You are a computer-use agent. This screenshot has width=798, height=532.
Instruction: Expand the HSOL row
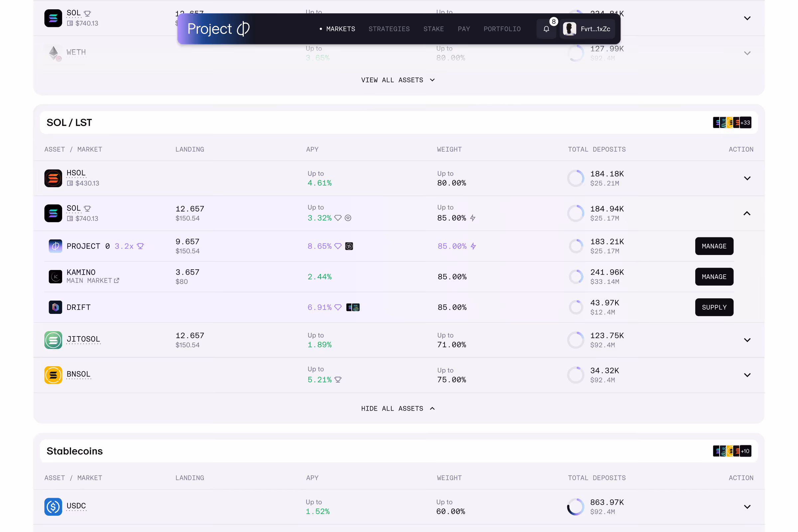[747, 178]
